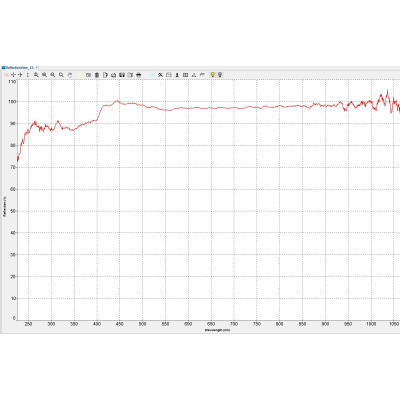Click the y-axis label 20
The width and height of the screenshot is (400, 400).
point(13,277)
